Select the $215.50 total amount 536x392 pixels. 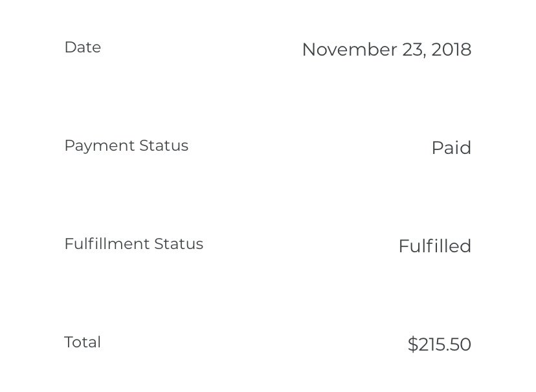[x=440, y=344]
